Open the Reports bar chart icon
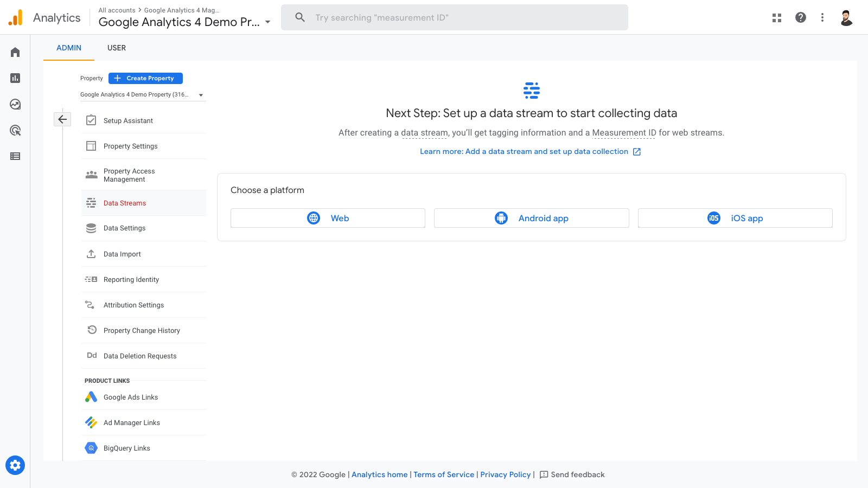 click(15, 78)
